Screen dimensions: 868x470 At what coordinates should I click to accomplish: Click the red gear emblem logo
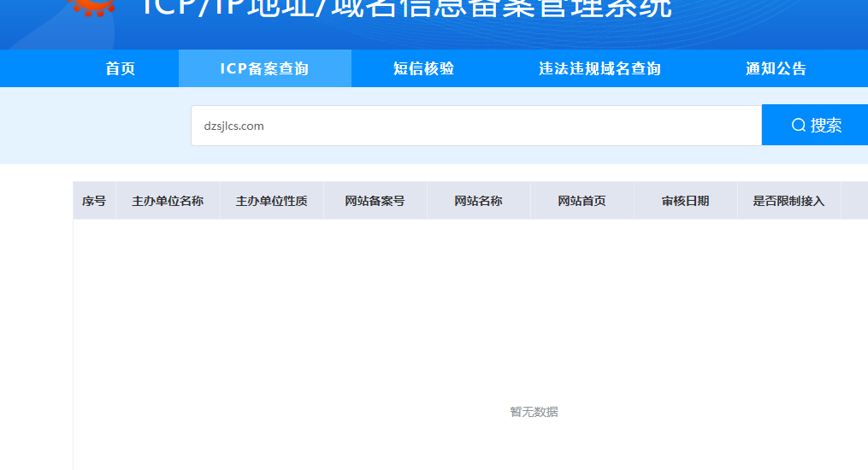point(92,7)
